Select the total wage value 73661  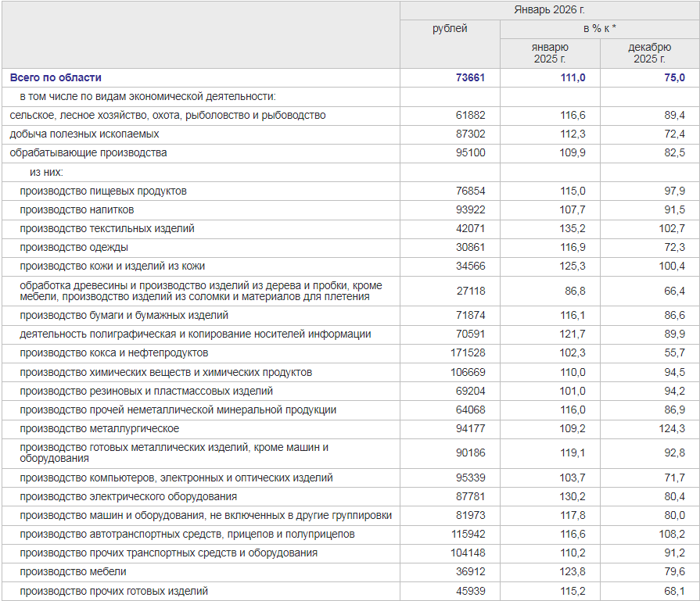470,77
